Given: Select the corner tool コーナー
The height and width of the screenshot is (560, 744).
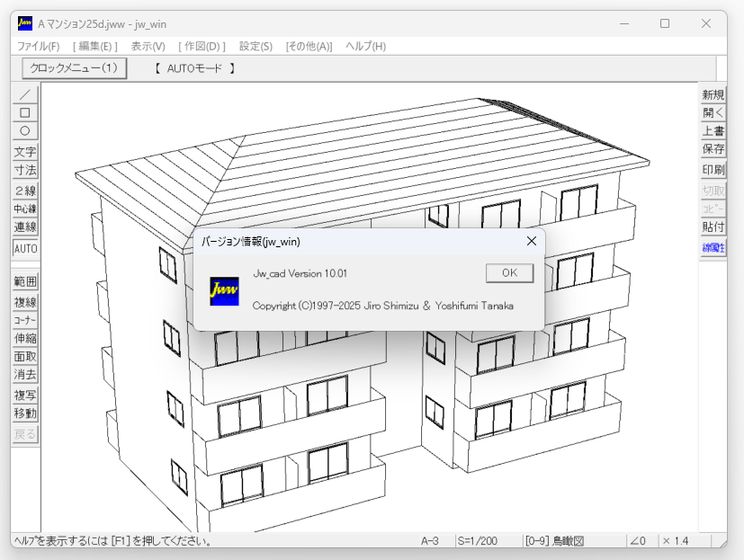Looking at the screenshot, I should (x=24, y=320).
